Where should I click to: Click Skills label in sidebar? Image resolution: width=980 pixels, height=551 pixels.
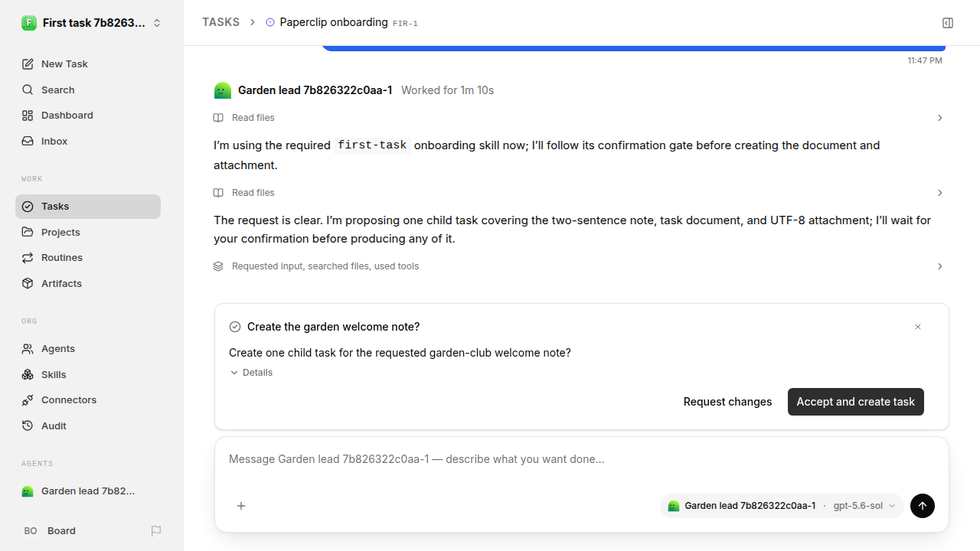[x=54, y=375]
